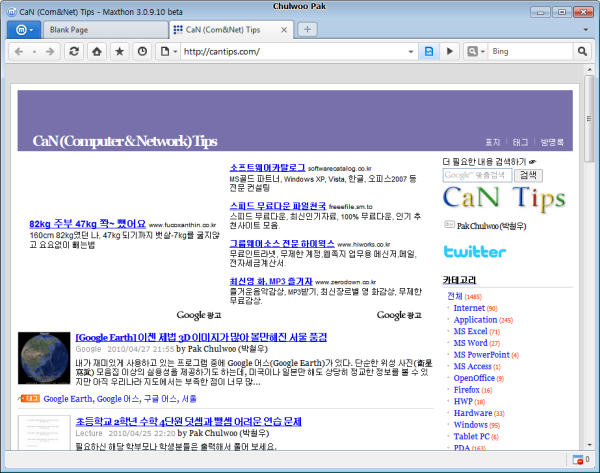Open the 표지 header link
Screen dimensions: 600x473
(492, 142)
